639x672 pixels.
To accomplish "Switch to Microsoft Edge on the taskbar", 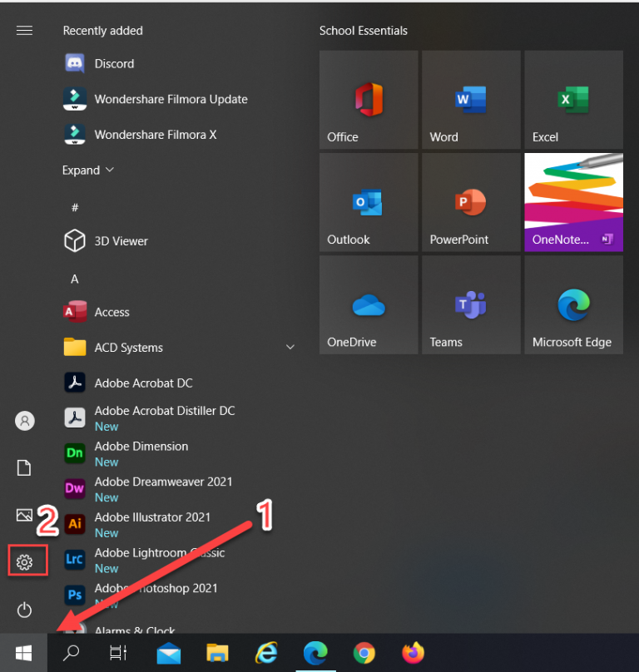I will (315, 653).
